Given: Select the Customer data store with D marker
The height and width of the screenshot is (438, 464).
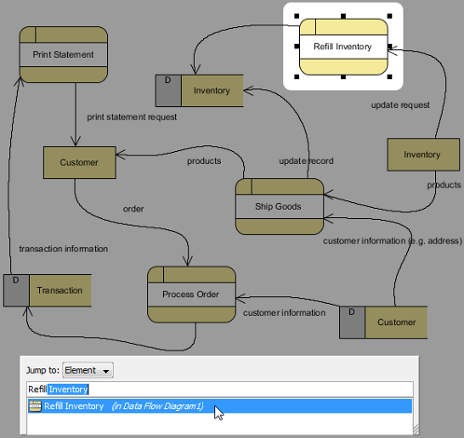Looking at the screenshot, I should (383, 322).
